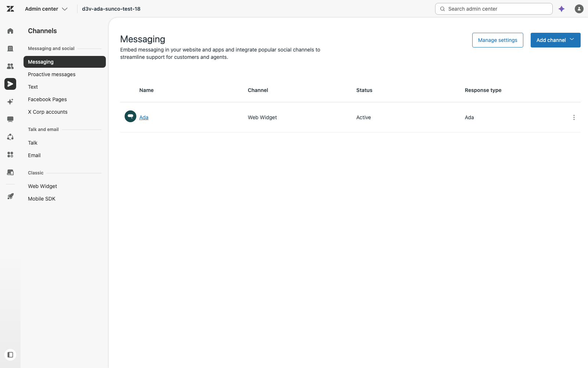Collapse the sidebar panel toggle icon
The width and height of the screenshot is (588, 368).
click(x=10, y=355)
